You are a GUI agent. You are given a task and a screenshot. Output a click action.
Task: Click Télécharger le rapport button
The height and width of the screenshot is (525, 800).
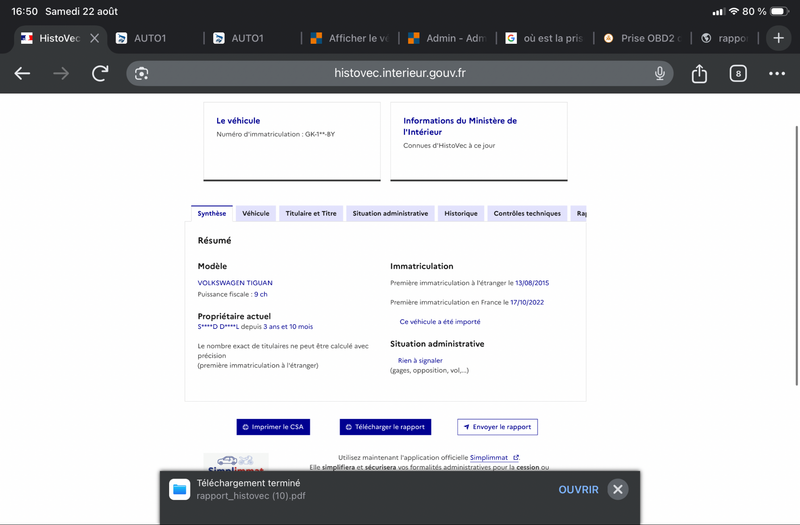pyautogui.click(x=385, y=427)
